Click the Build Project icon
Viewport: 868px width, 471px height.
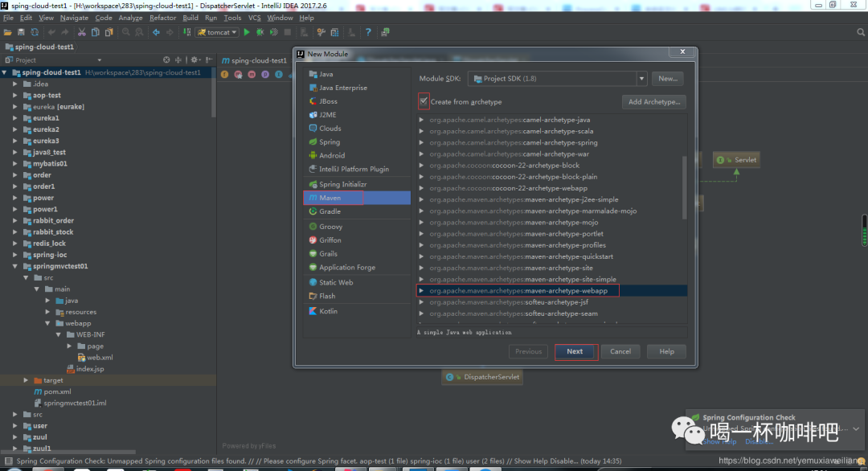[186, 33]
